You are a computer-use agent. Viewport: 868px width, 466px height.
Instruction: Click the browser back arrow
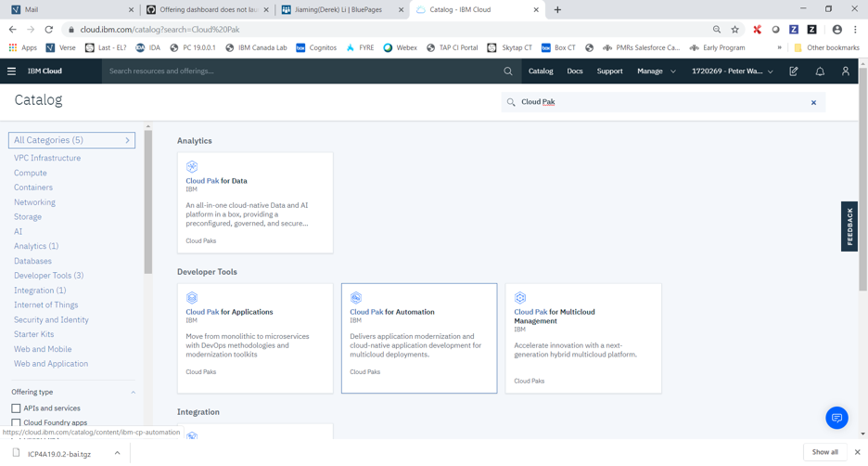[13, 30]
